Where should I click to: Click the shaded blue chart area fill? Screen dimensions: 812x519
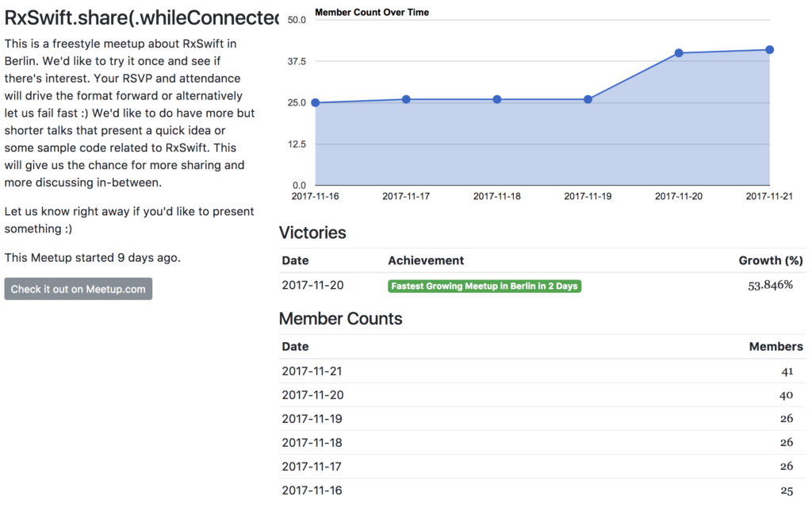tap(542, 150)
